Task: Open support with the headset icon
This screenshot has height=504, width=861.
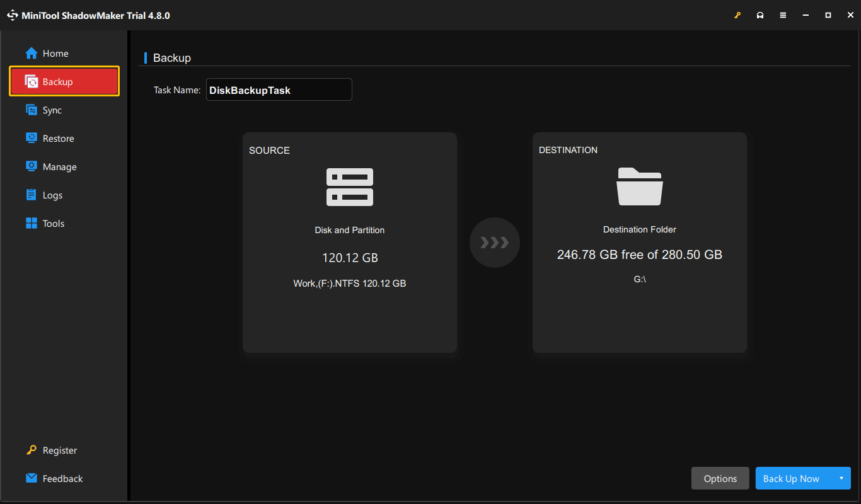Action: (x=760, y=14)
